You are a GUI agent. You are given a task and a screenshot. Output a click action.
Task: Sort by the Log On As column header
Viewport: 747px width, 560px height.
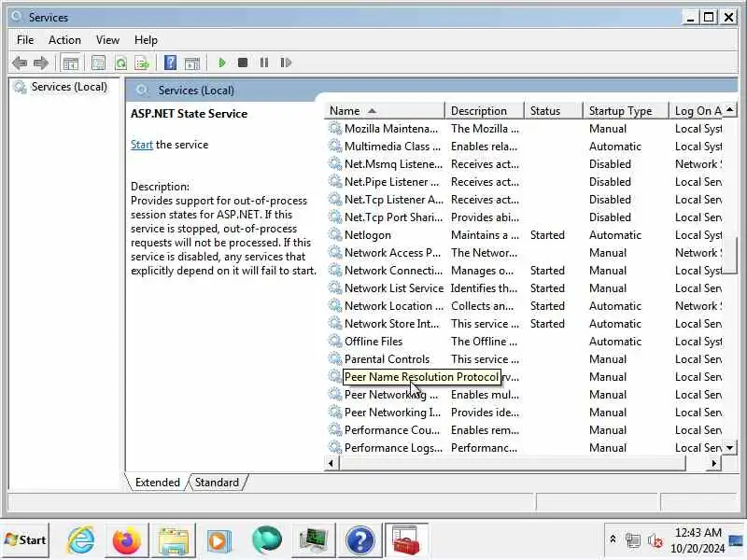tap(695, 111)
